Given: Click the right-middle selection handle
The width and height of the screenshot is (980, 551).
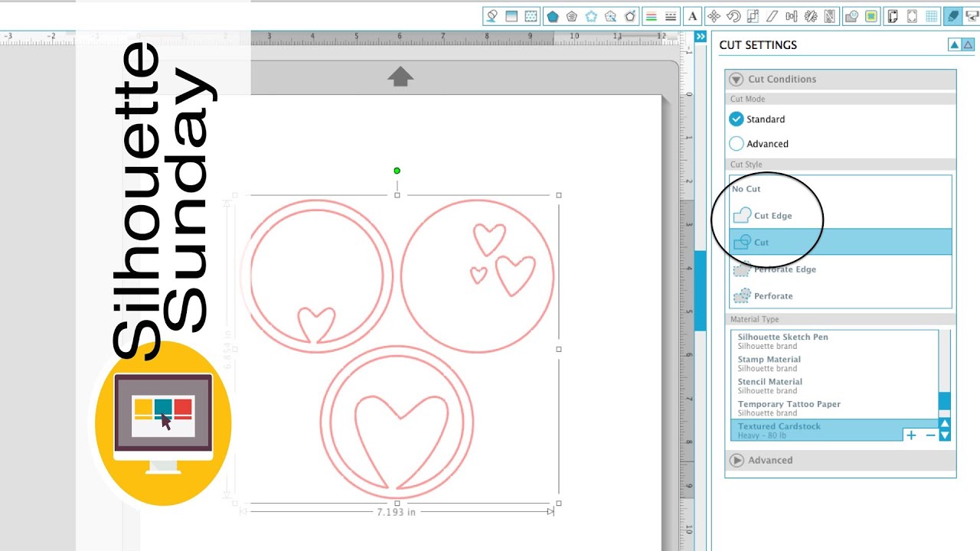Looking at the screenshot, I should 559,349.
